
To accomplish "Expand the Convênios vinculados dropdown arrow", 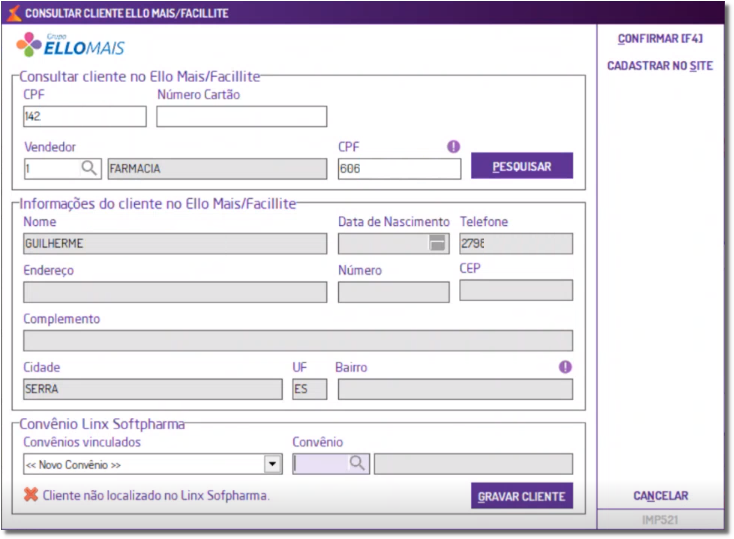I will click(x=272, y=464).
